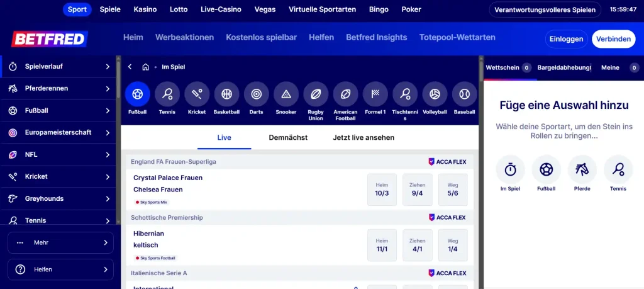644x289 pixels.
Task: Open the Helfen sidebar button
Action: [61, 269]
